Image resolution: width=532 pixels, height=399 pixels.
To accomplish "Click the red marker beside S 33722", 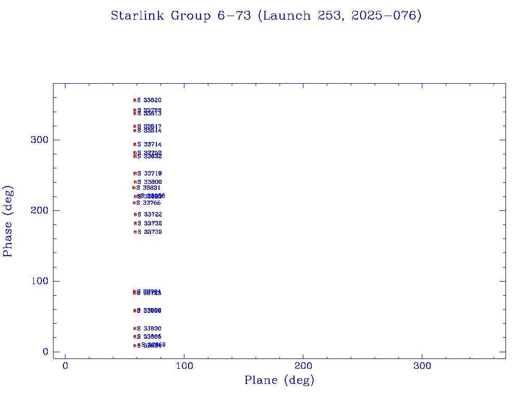I will (136, 215).
